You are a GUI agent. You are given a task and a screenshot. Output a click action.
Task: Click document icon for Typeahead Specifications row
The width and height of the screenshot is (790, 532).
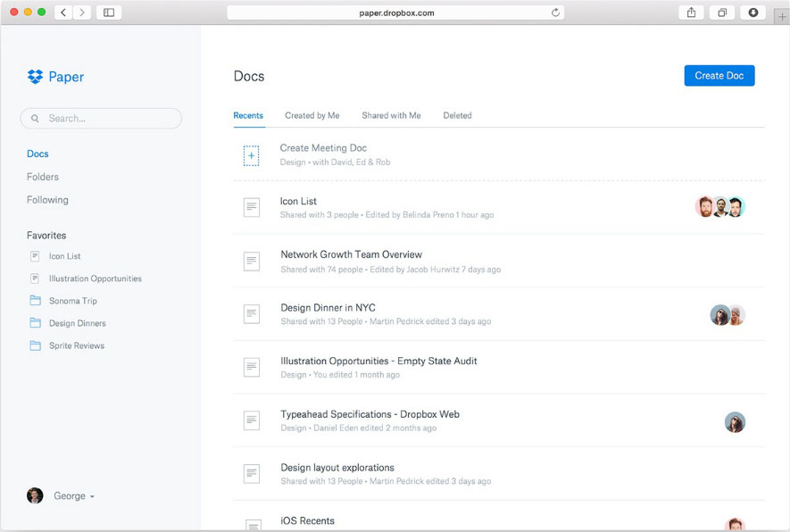tap(252, 420)
